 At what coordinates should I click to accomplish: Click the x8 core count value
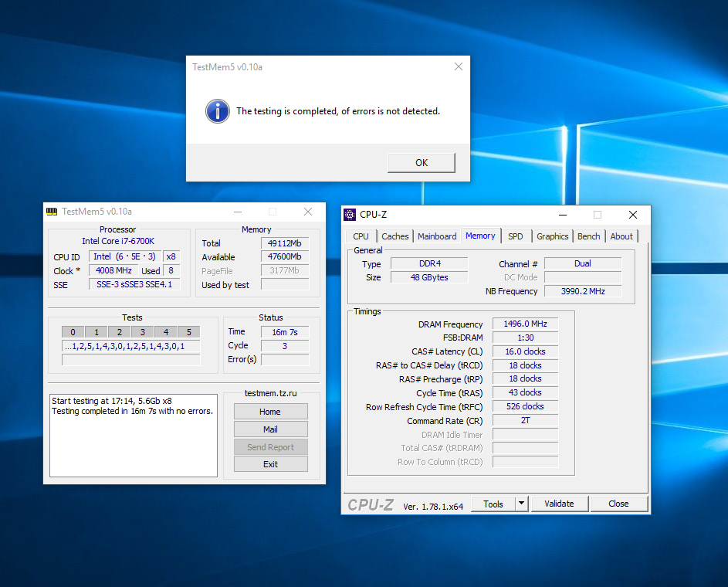171,256
